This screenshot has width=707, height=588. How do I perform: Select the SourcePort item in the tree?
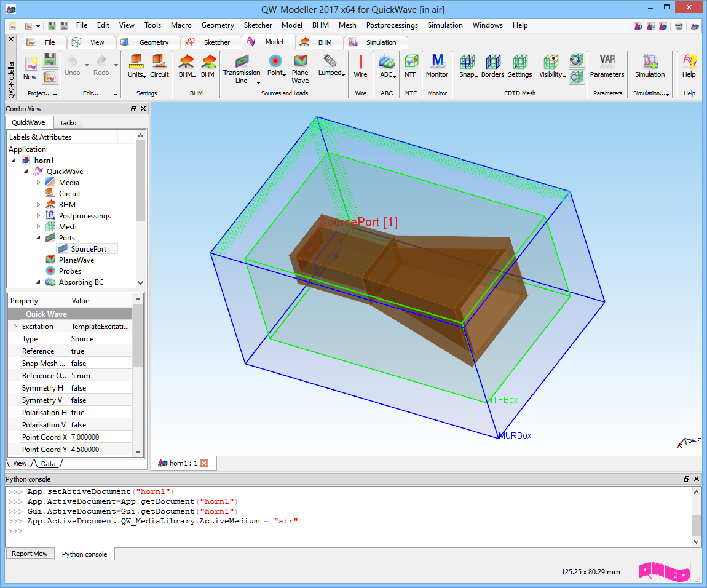coord(89,248)
